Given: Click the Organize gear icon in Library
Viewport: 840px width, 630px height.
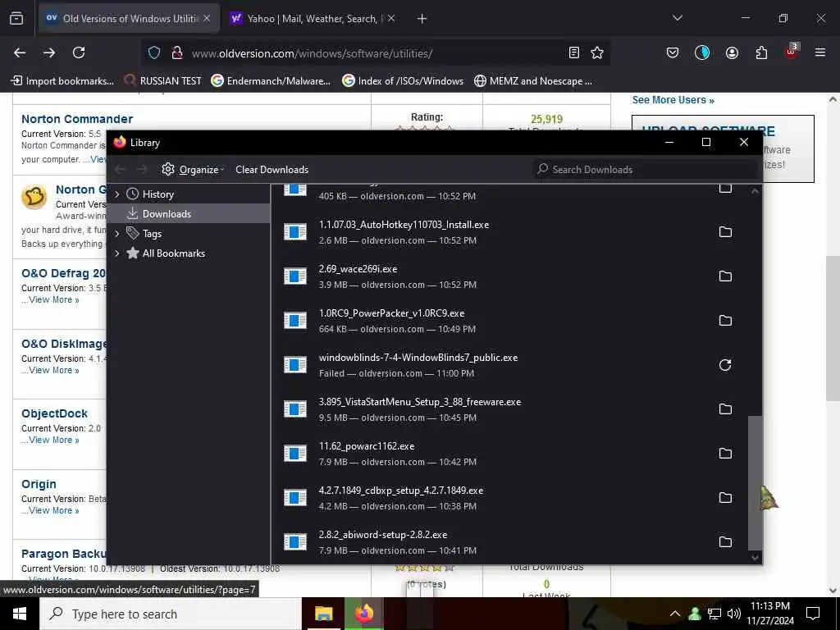Looking at the screenshot, I should 168,169.
